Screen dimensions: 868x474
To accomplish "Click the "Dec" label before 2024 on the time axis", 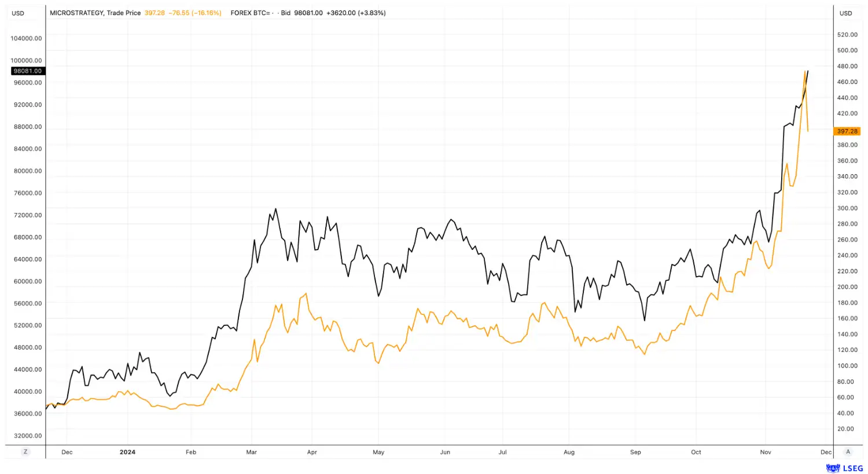I will (67, 452).
